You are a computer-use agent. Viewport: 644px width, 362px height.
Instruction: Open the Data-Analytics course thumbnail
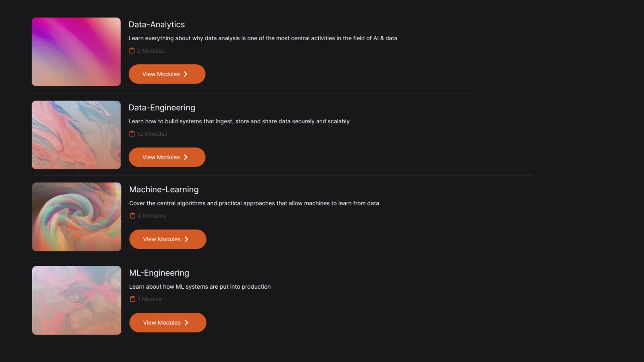click(x=76, y=52)
